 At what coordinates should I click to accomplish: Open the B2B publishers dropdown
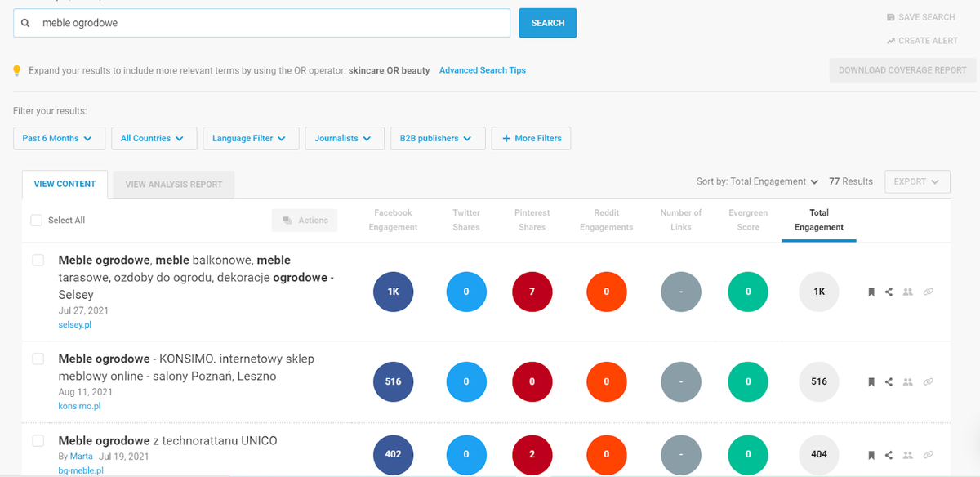point(438,139)
